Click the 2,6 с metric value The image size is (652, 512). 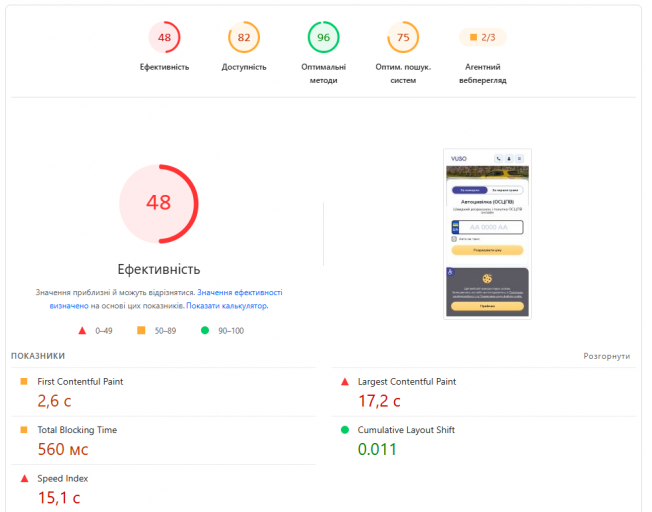click(x=54, y=401)
